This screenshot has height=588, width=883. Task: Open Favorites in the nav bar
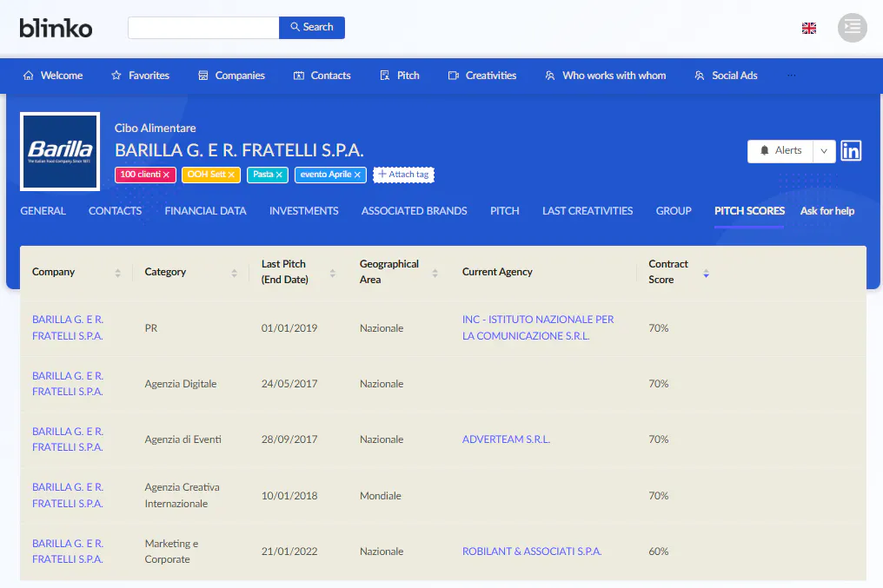[x=140, y=76]
